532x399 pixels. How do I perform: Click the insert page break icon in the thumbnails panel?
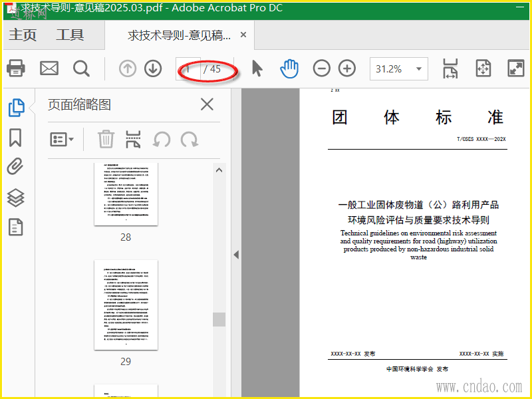133,139
